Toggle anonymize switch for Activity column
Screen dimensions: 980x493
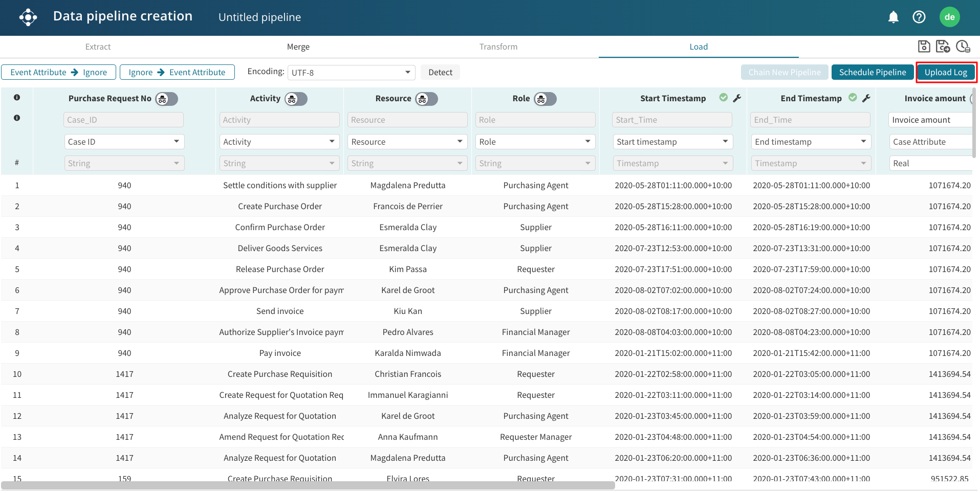[x=296, y=99]
